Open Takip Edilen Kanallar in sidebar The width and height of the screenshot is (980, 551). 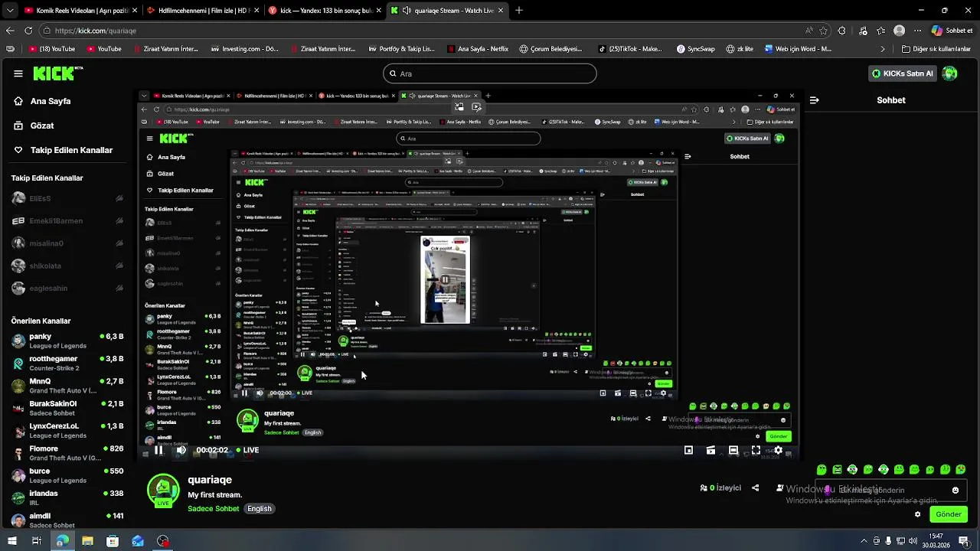point(71,150)
